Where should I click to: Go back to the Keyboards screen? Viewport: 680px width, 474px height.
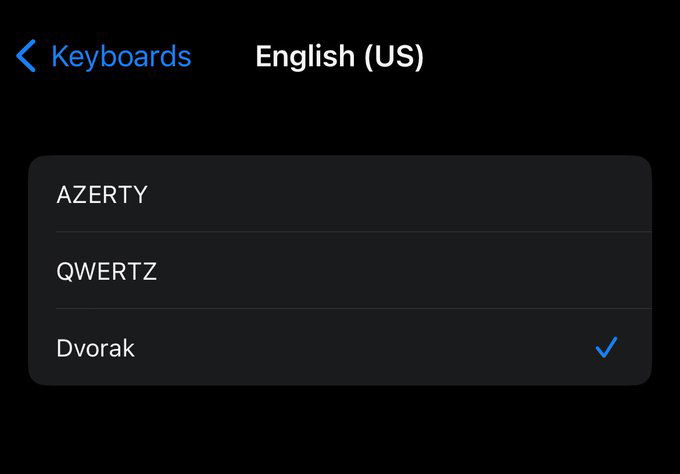pos(103,56)
